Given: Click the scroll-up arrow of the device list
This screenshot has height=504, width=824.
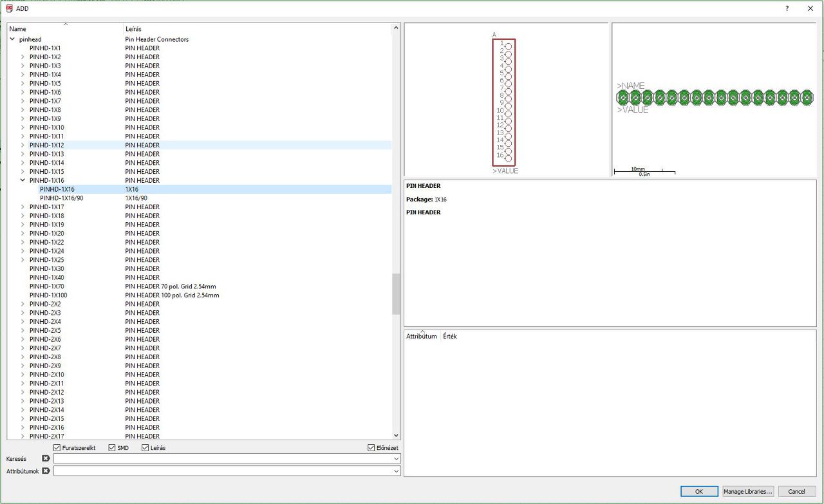Looking at the screenshot, I should coord(396,28).
